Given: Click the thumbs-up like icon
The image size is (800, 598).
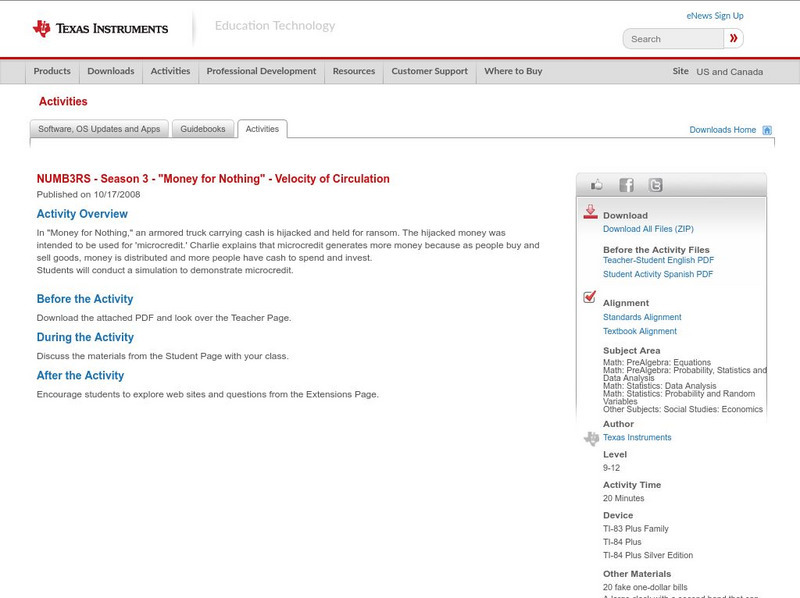Looking at the screenshot, I should 596,185.
